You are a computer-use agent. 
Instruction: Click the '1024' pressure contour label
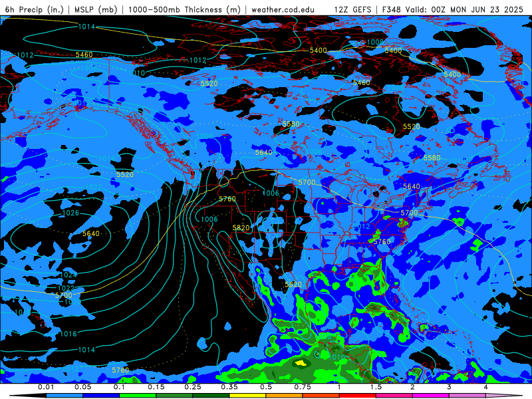[x=69, y=275]
